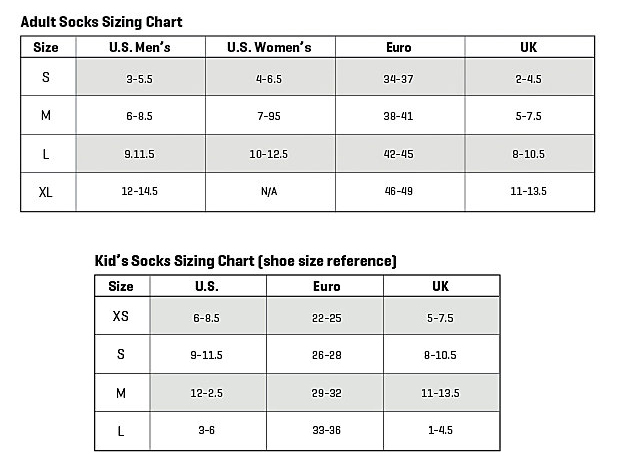
Task: Click the N/A cell under U.S. Women's
Action: coord(269,193)
